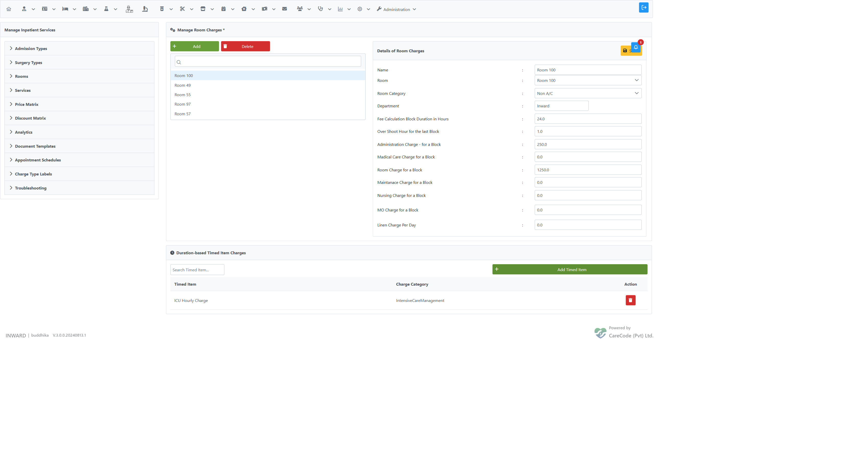Open the inpatient bed menu icon
The height and width of the screenshot is (457, 868).
point(65,9)
